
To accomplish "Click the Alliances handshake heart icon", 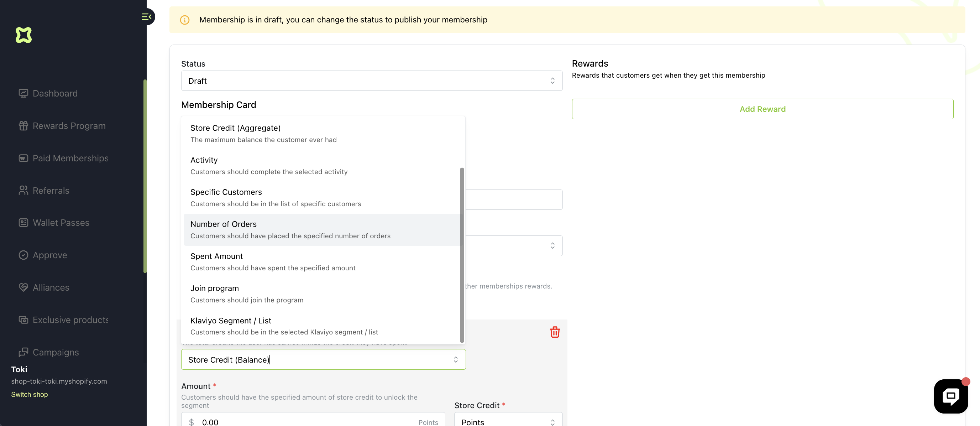I will coord(23,287).
